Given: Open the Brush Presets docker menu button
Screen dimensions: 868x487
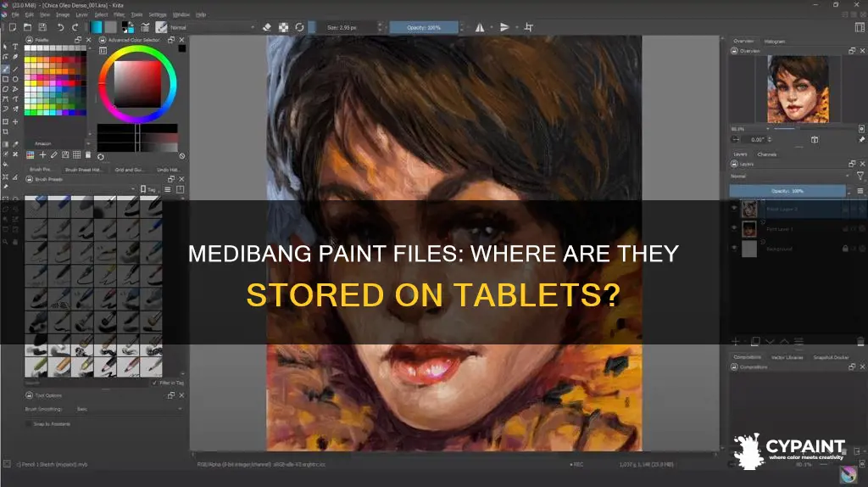Looking at the screenshot, I should pos(168,189).
